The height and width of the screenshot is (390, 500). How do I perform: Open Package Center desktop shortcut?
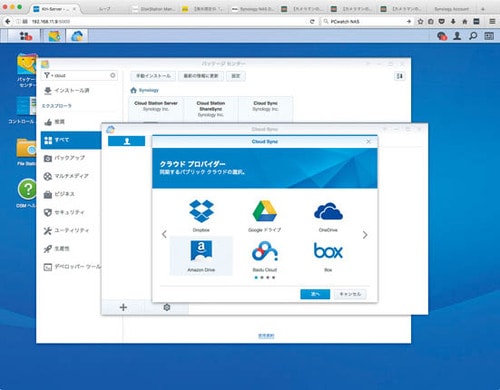pyautogui.click(x=26, y=70)
